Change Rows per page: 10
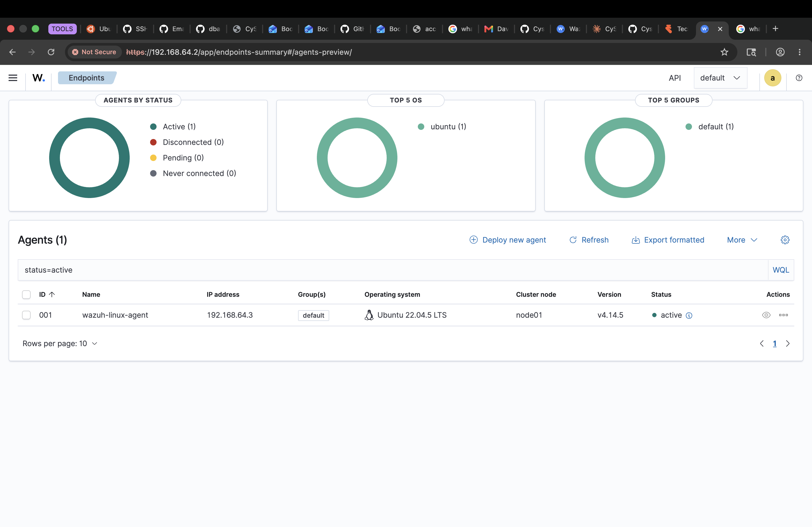 60,344
